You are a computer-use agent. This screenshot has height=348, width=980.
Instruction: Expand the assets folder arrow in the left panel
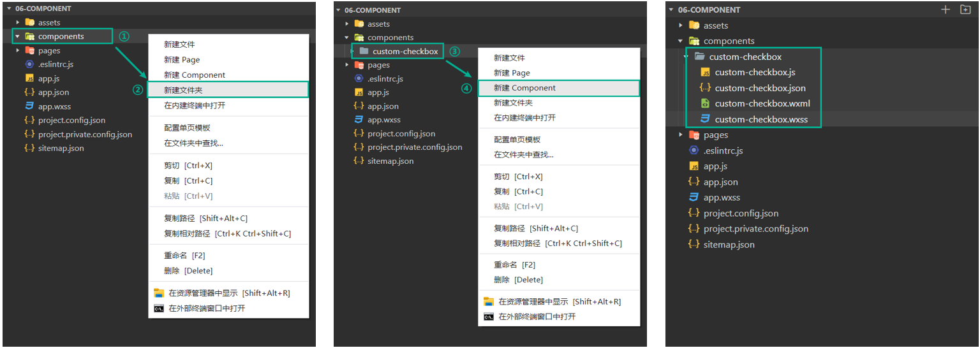[x=18, y=22]
